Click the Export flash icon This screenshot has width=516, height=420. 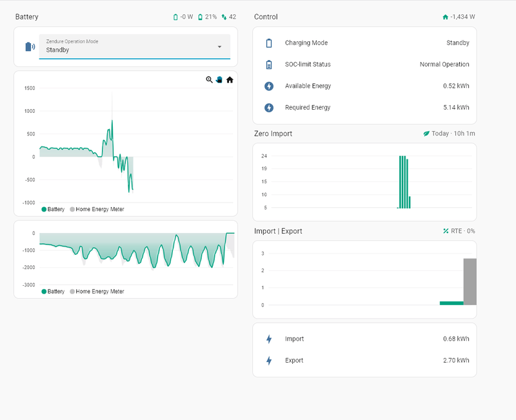coord(269,361)
